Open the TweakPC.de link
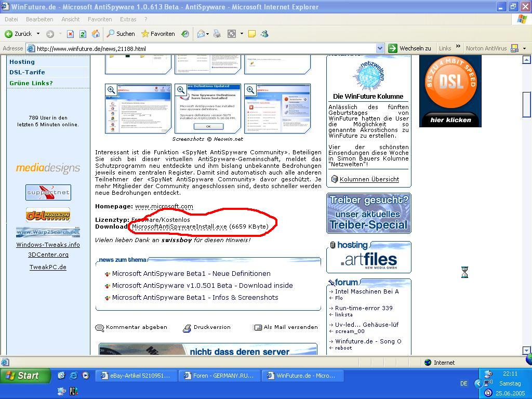This screenshot has height=399, width=532. (48, 267)
